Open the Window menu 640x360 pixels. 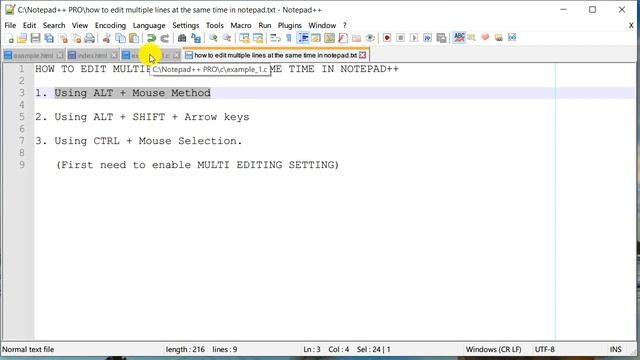coord(322,25)
